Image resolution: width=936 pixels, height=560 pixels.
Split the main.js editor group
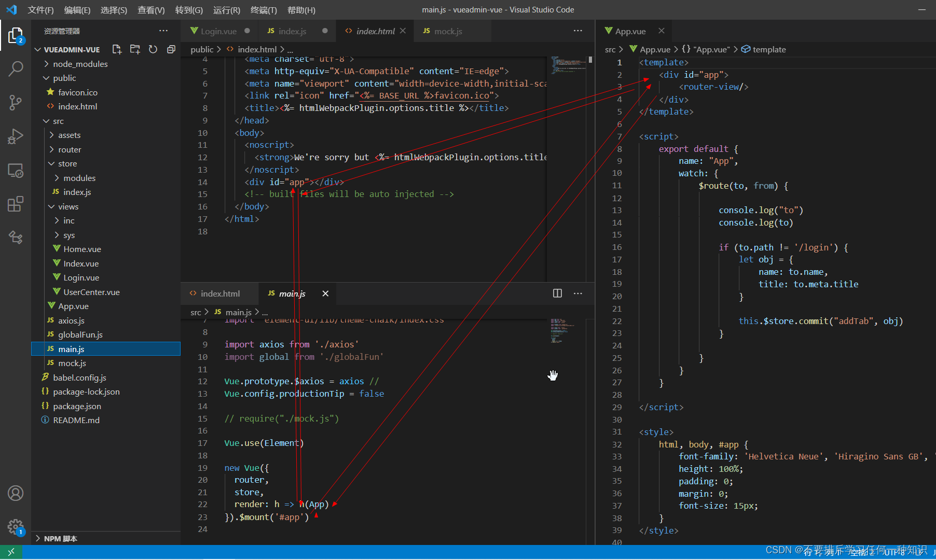(557, 293)
